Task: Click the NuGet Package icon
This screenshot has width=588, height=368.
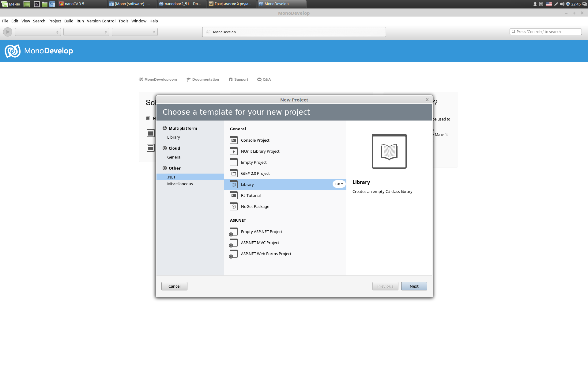Action: click(x=233, y=206)
